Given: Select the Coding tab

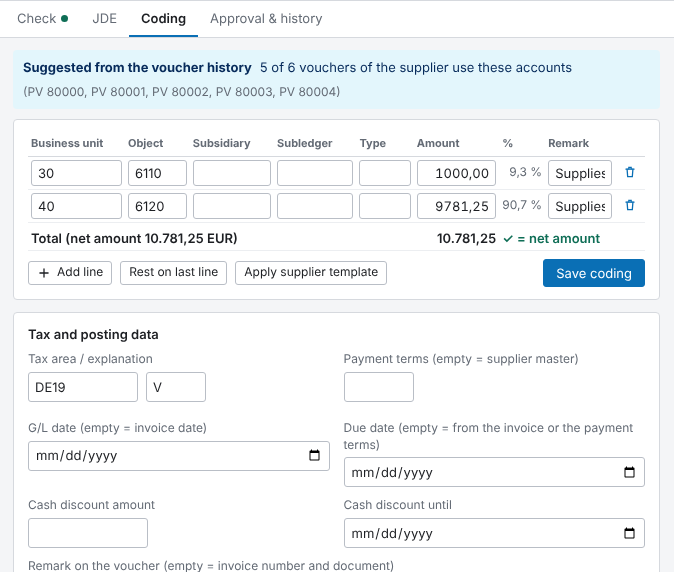Looking at the screenshot, I should point(163,18).
